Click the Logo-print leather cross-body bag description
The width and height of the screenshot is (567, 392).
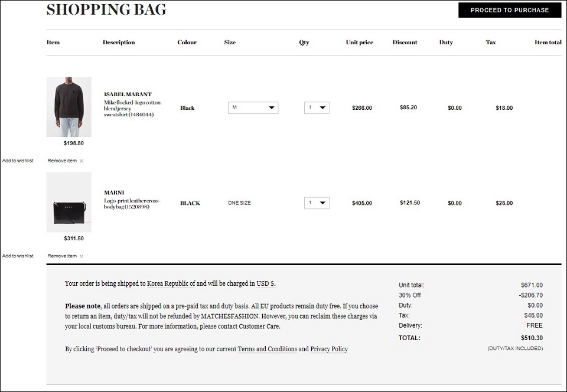pos(132,204)
